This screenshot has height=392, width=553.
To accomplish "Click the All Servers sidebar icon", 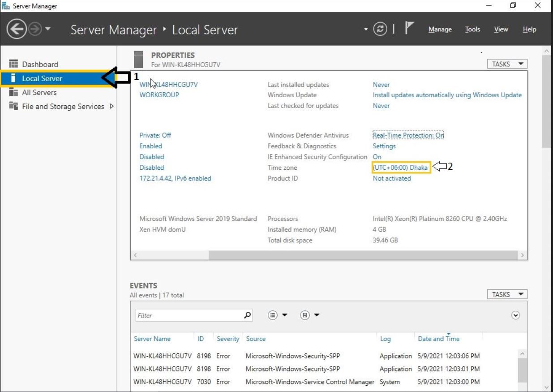I will pos(13,92).
